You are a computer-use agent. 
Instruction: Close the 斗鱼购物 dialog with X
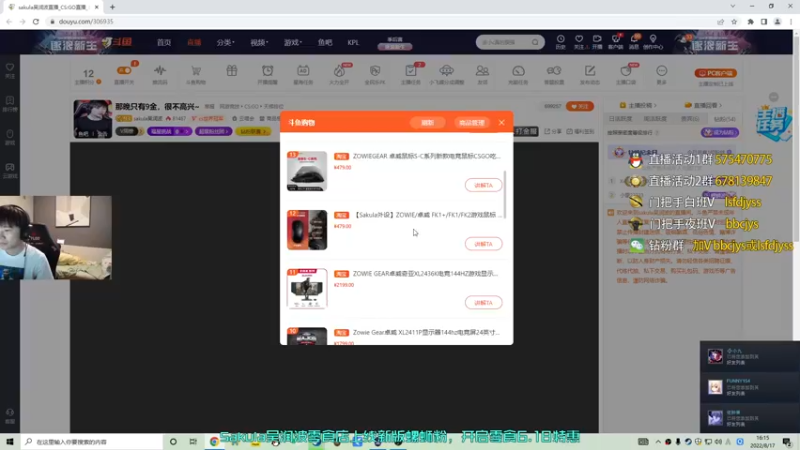pyautogui.click(x=502, y=122)
